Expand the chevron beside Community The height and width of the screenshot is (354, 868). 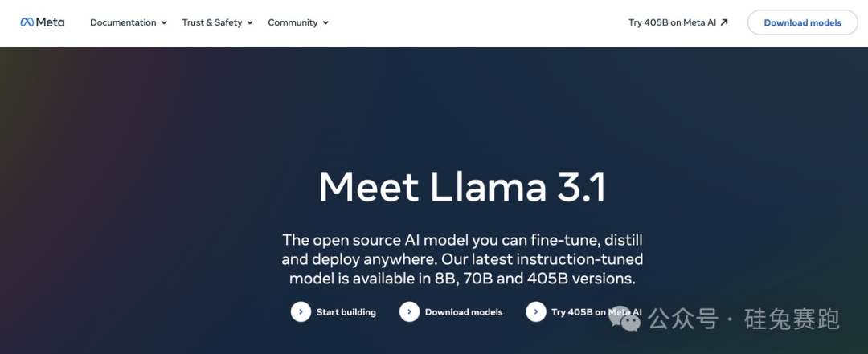[325, 23]
